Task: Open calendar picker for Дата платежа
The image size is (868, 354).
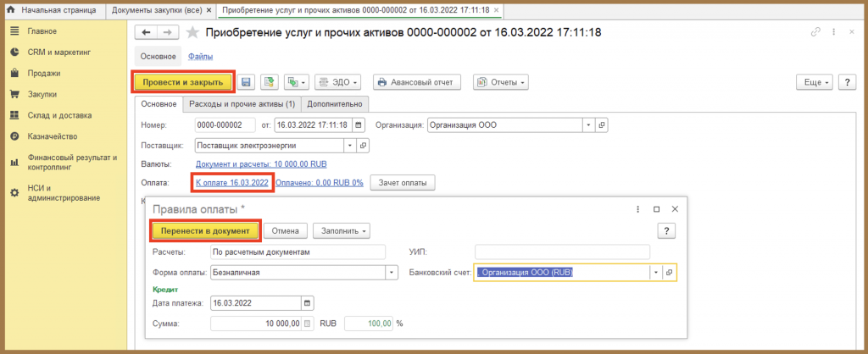Action: (308, 302)
